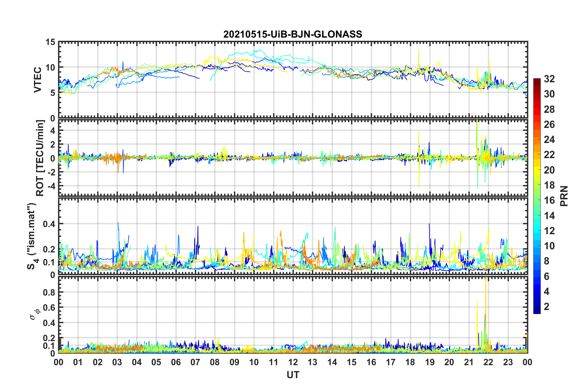Click x-axis tick label 15
The width and height of the screenshot is (586, 392).
click(x=352, y=362)
